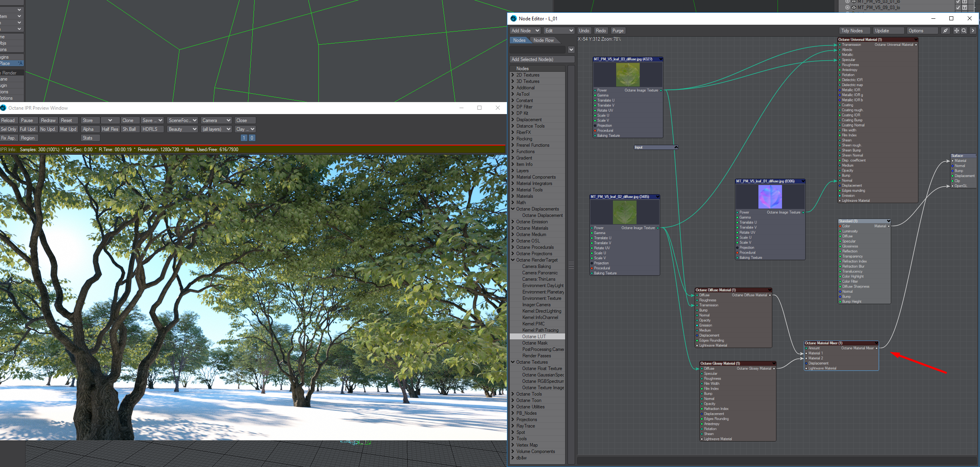980x467 pixels.
Task: Click the leaf_03 diffuse texture thumbnail
Action: (x=628, y=75)
